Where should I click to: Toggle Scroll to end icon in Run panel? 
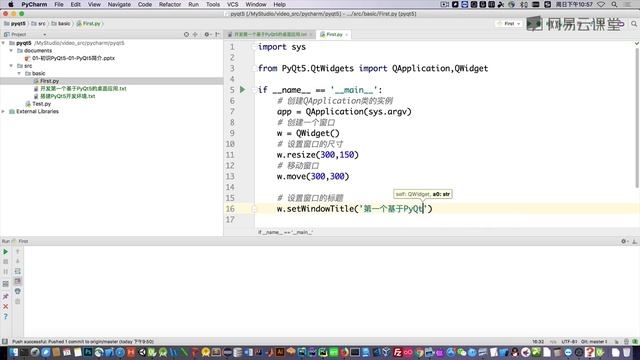click(18, 281)
